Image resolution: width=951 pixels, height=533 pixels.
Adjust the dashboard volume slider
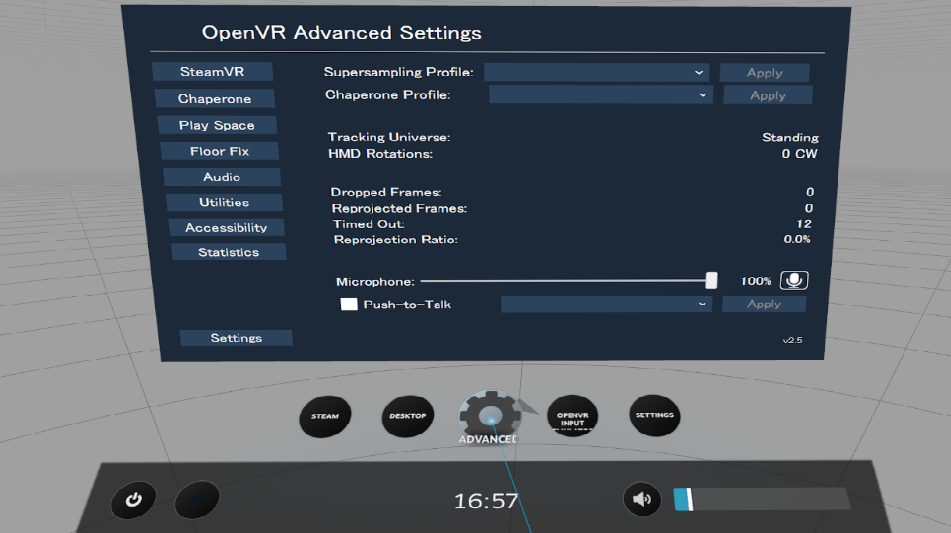pos(762,499)
